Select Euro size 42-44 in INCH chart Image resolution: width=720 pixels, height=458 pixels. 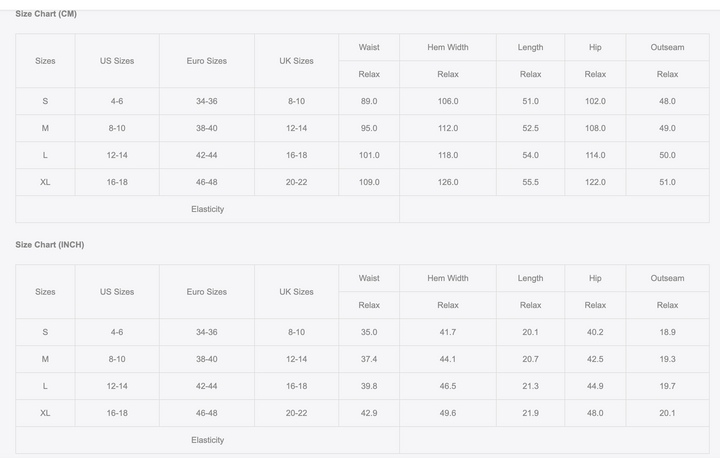pos(207,386)
